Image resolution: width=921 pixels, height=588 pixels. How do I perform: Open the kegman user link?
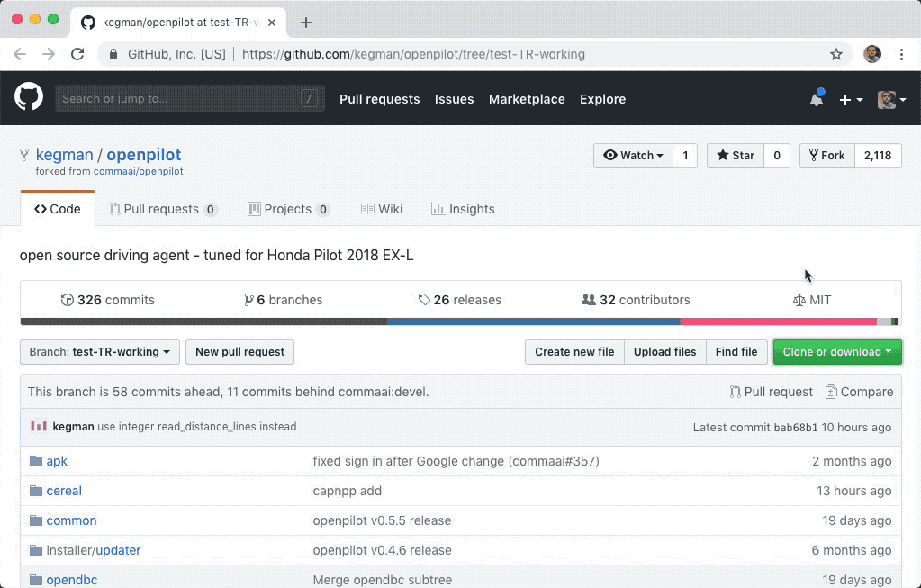click(x=65, y=155)
